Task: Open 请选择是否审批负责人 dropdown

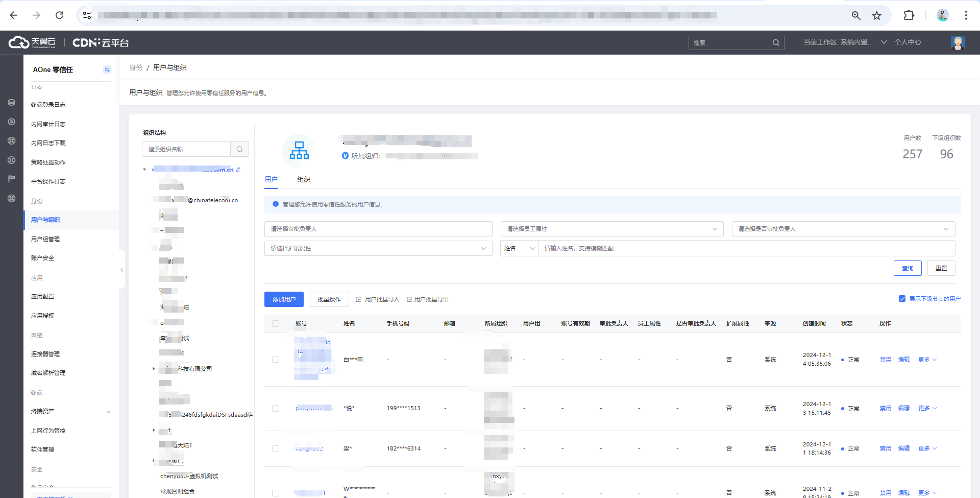Action: pos(843,229)
